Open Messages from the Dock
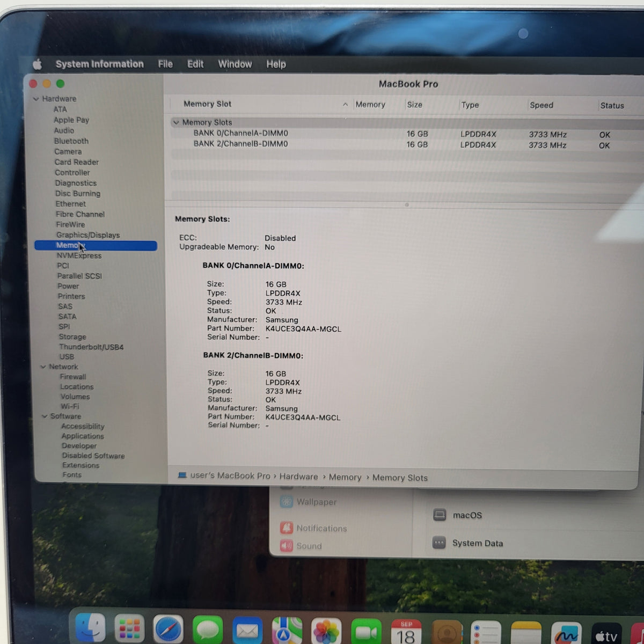The width and height of the screenshot is (644, 644). tap(208, 630)
